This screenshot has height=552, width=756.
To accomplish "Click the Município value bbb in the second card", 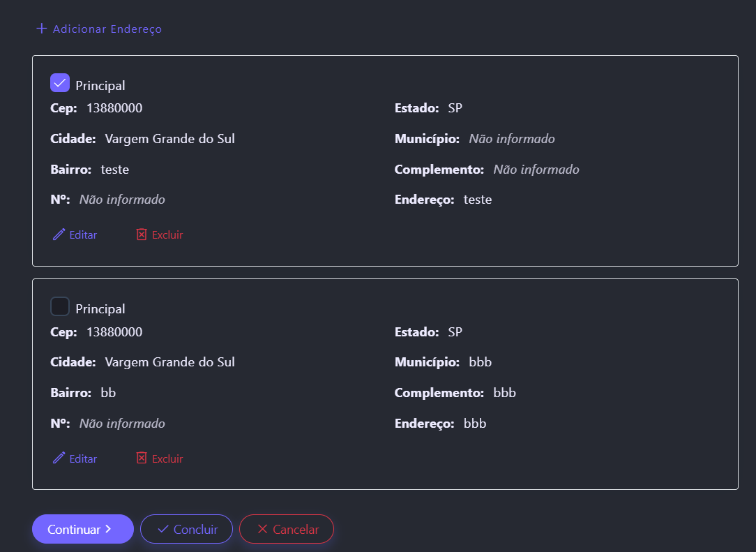I will point(481,362).
